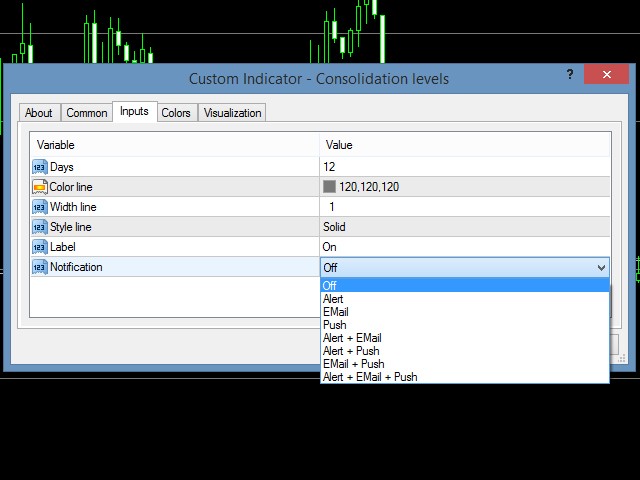Click the icon beside the Label variable
Screen dimensions: 640x480
click(40, 247)
